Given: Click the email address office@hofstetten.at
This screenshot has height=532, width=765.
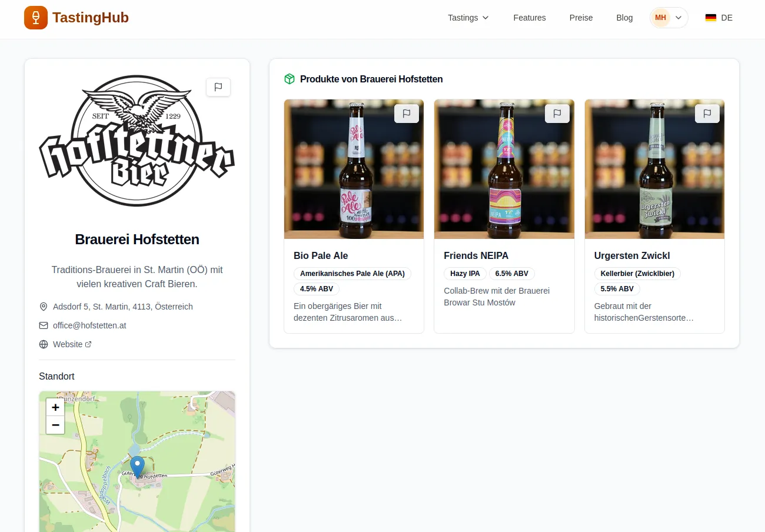Looking at the screenshot, I should coord(89,325).
